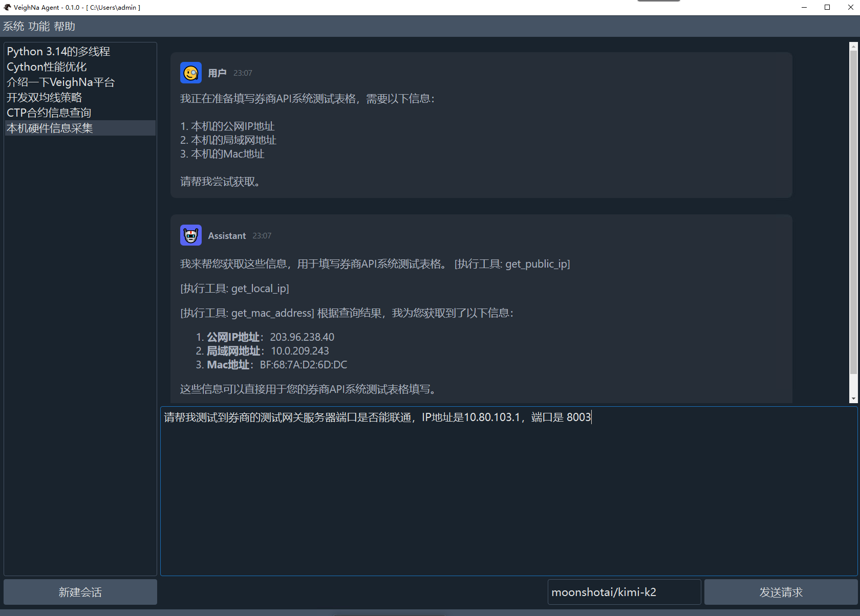Click the chat scrollbar down arrow

tap(853, 399)
